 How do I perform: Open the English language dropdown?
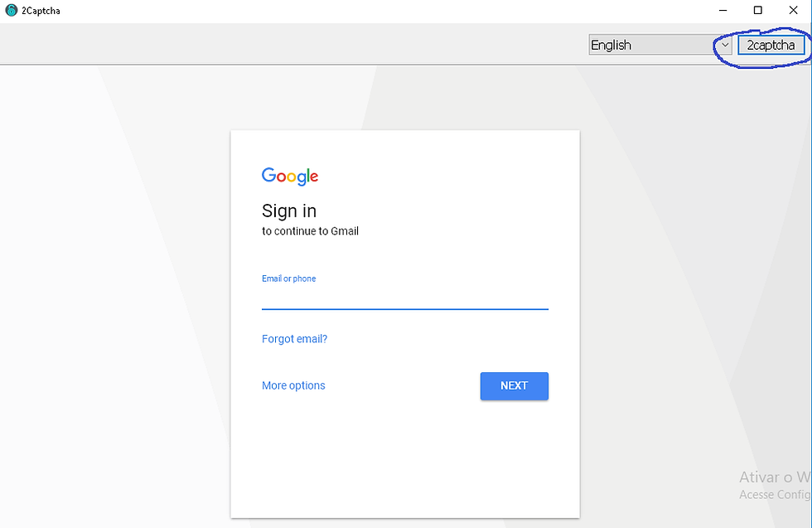(660, 45)
